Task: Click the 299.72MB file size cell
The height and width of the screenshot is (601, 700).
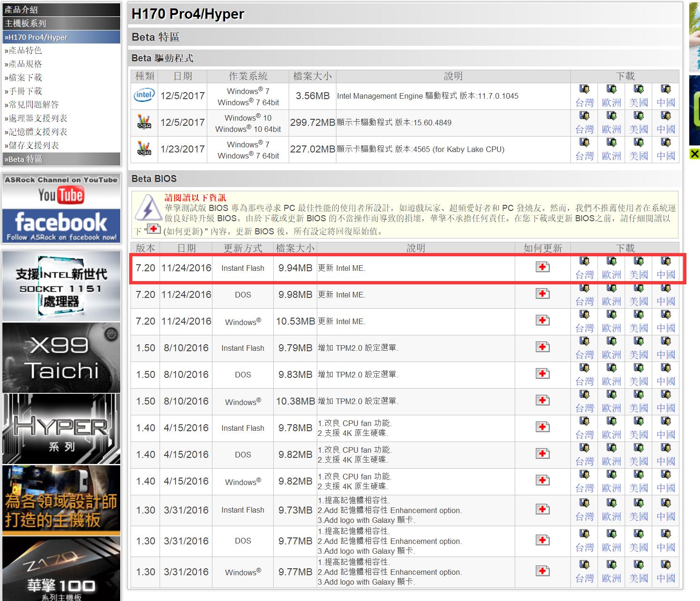Action: pyautogui.click(x=313, y=123)
